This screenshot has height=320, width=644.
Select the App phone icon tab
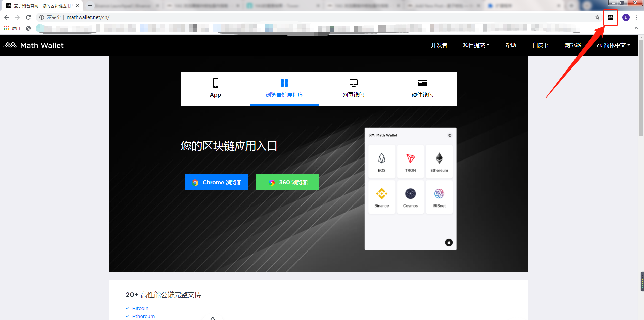pos(215,89)
